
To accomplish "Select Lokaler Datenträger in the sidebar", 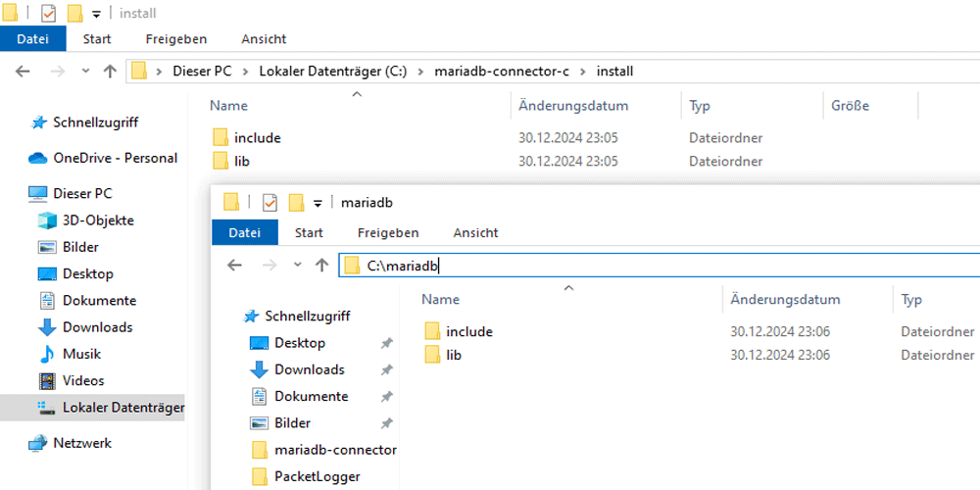I will click(x=92, y=408).
